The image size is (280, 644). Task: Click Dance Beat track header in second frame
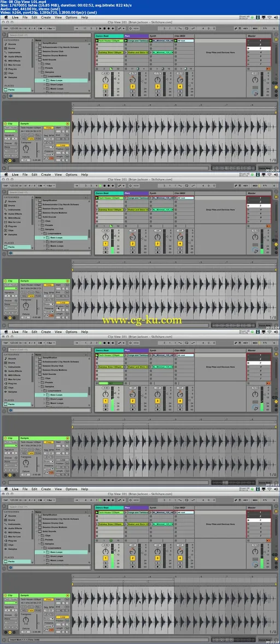pyautogui.click(x=109, y=193)
